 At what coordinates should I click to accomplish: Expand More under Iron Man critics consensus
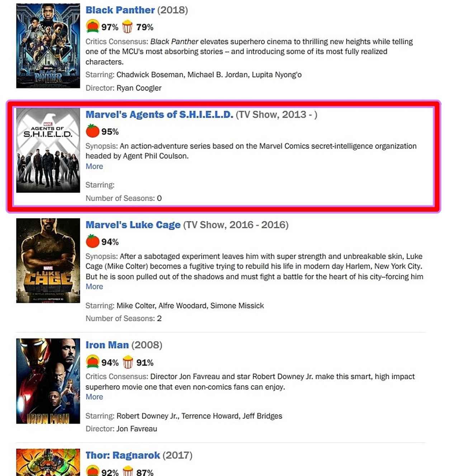coord(94,397)
